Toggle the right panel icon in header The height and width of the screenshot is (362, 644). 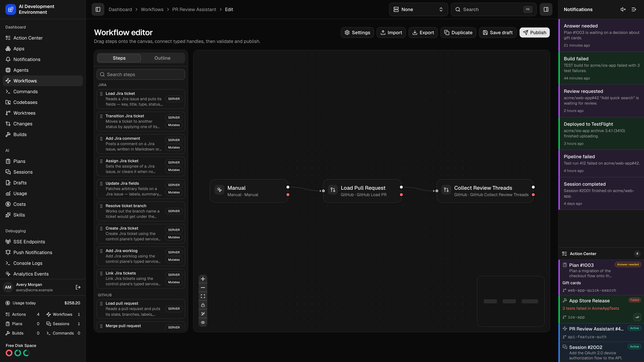(x=546, y=10)
